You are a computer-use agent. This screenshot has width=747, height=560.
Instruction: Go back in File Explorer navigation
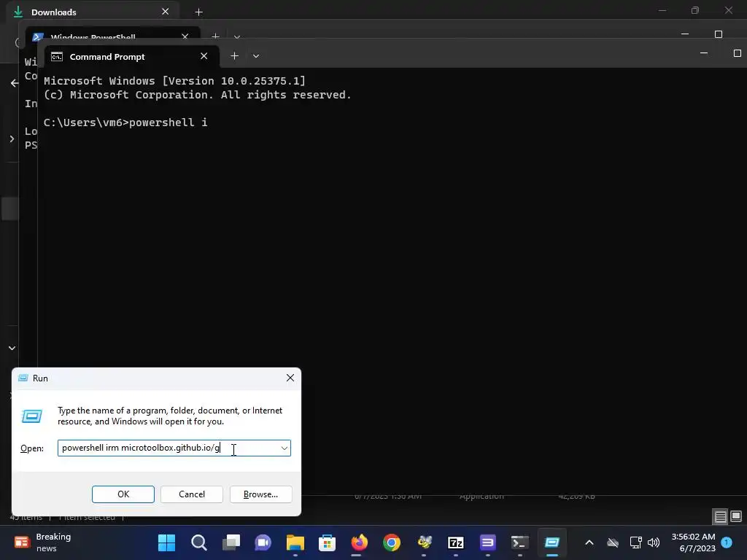coord(15,83)
